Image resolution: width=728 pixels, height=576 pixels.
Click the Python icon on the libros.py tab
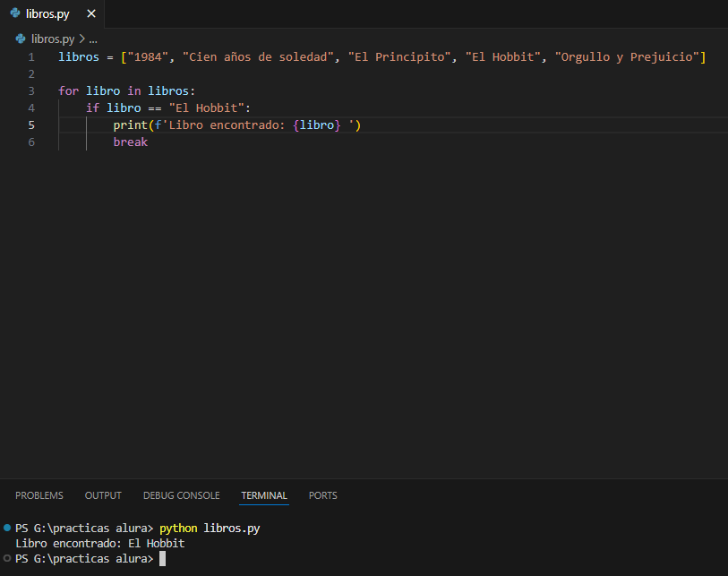pos(15,14)
